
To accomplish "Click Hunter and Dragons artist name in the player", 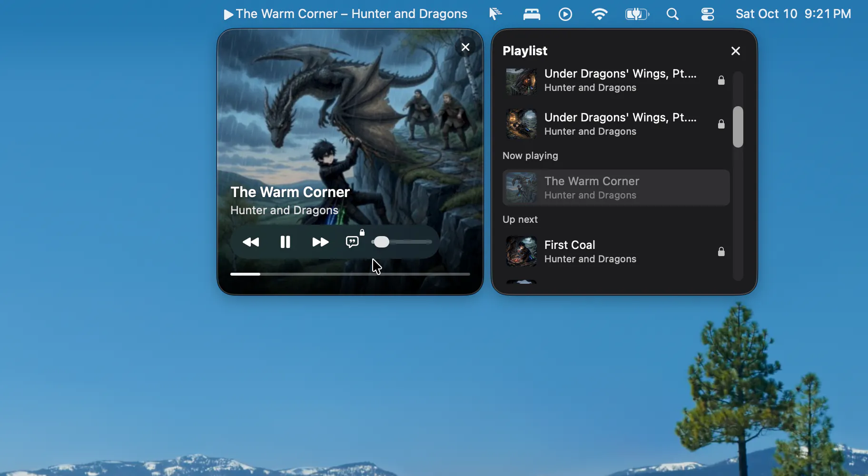I will (x=285, y=210).
